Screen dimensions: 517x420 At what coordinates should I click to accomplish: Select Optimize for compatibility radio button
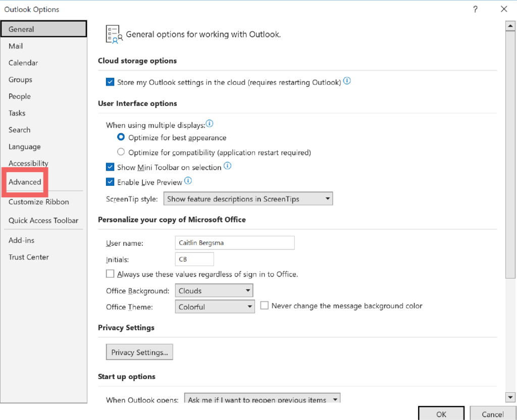pyautogui.click(x=120, y=151)
